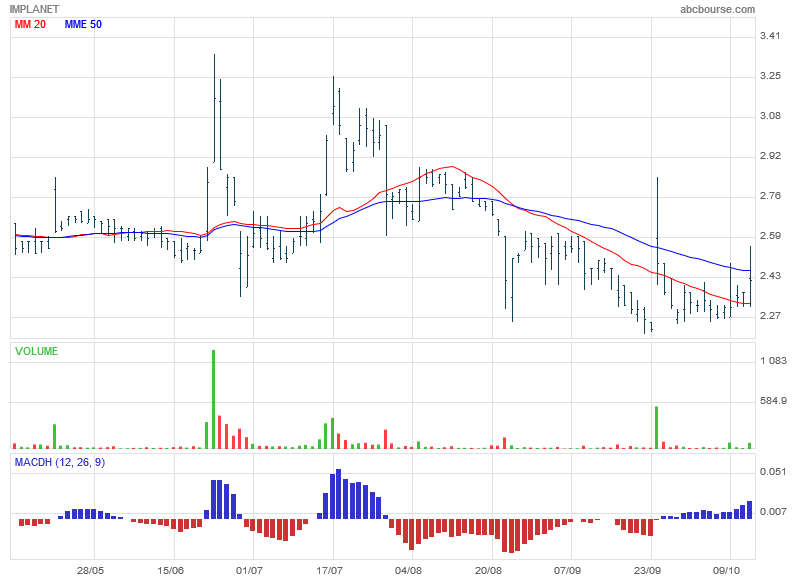Click the IMPLANET chart title
This screenshot has height=580, width=800.
click(x=34, y=9)
